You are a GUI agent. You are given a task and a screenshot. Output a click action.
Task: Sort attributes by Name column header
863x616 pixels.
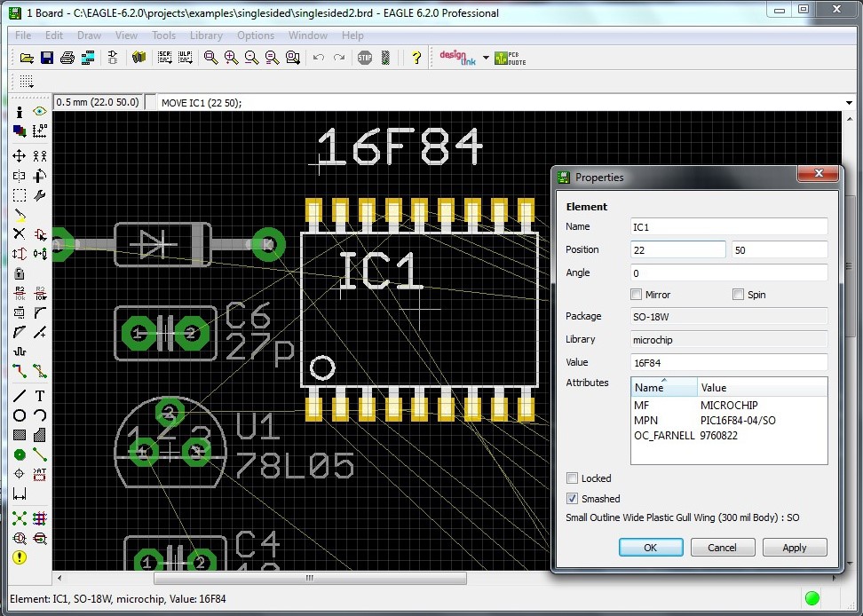pyautogui.click(x=663, y=387)
